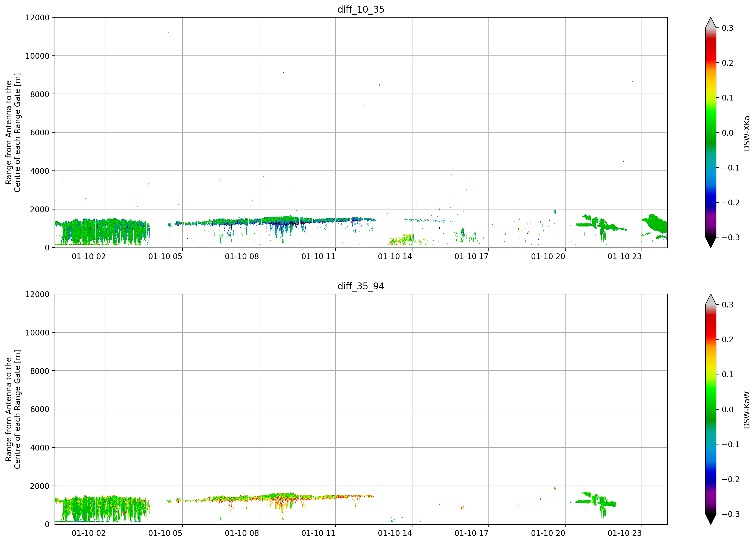Click the 6000 y-tick on diff_35_94 plot
The width and height of the screenshot is (756, 543).
(40, 409)
